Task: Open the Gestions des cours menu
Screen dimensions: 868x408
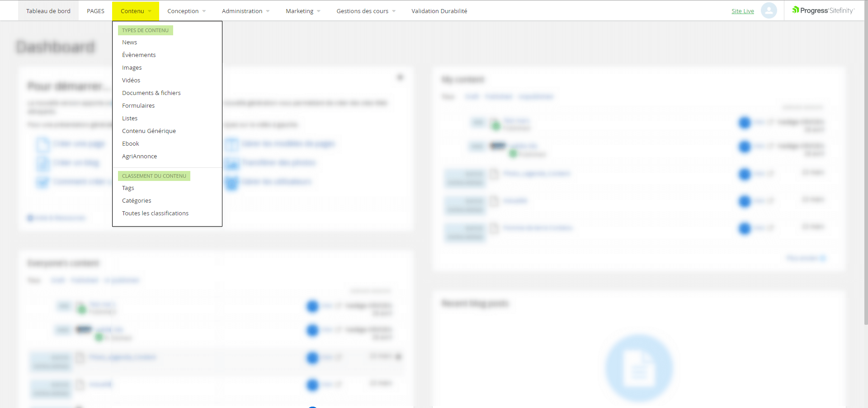Action: click(x=365, y=11)
